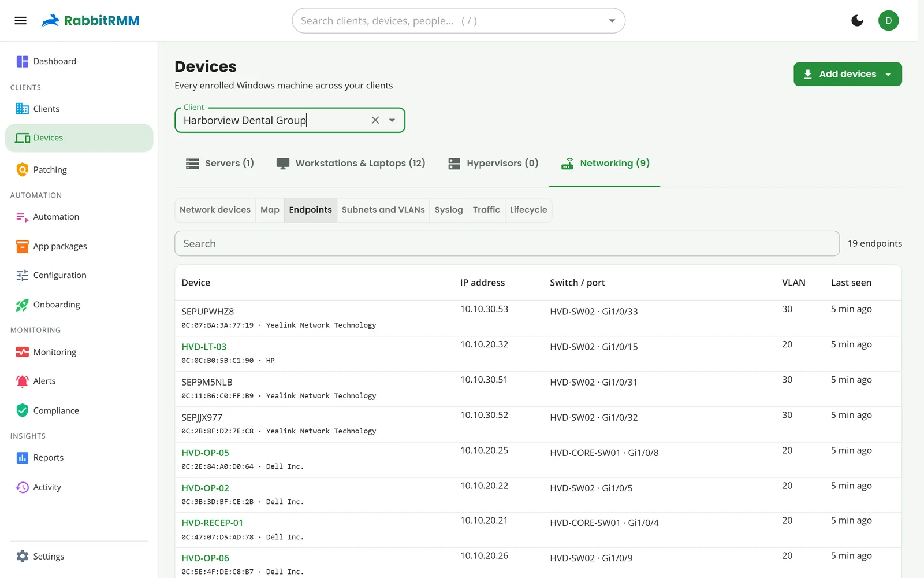
Task: Open the Activity history page
Action: point(79,487)
